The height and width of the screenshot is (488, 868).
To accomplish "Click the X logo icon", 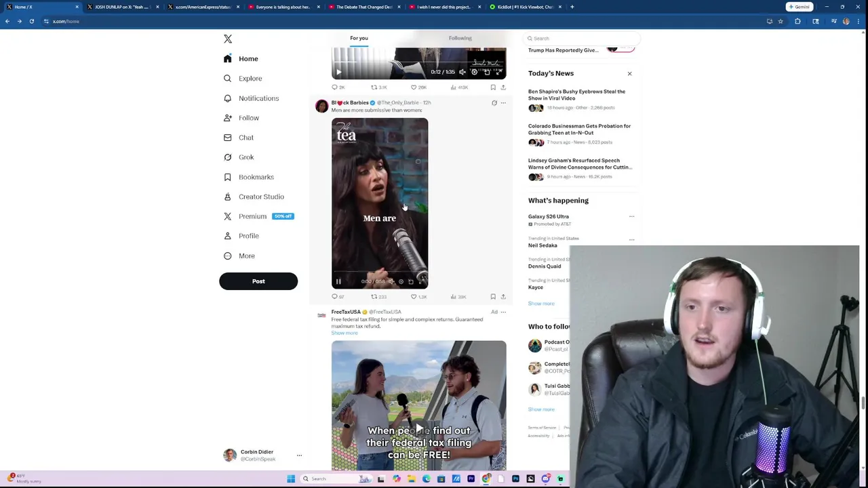I will point(228,39).
